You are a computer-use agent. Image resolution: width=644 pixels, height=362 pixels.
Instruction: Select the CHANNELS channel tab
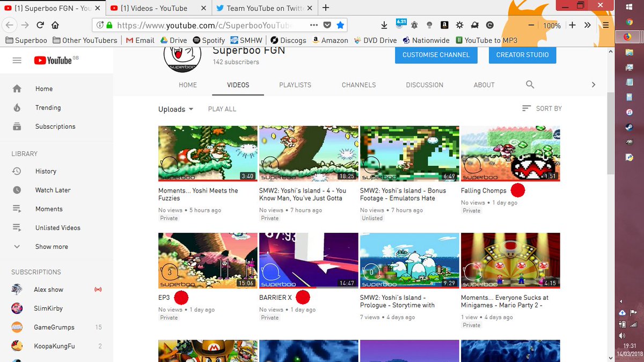point(358,85)
